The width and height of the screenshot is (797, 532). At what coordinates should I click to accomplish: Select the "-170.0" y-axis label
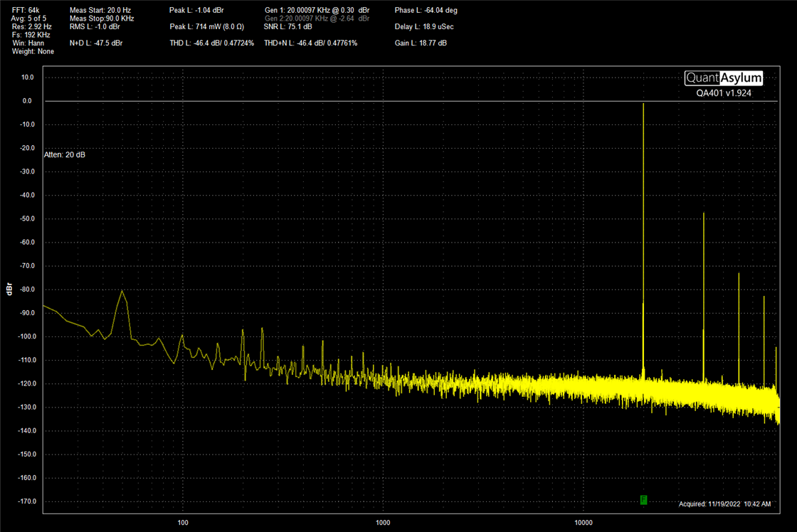point(27,501)
